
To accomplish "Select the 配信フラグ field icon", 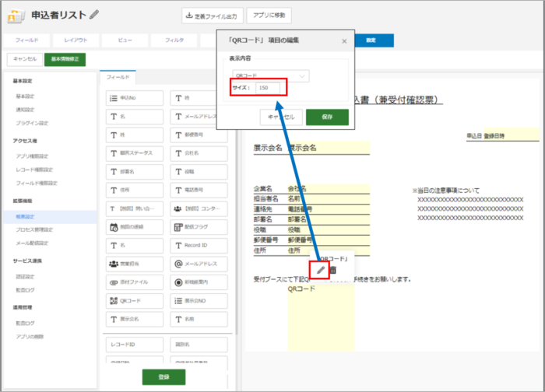I will [178, 227].
